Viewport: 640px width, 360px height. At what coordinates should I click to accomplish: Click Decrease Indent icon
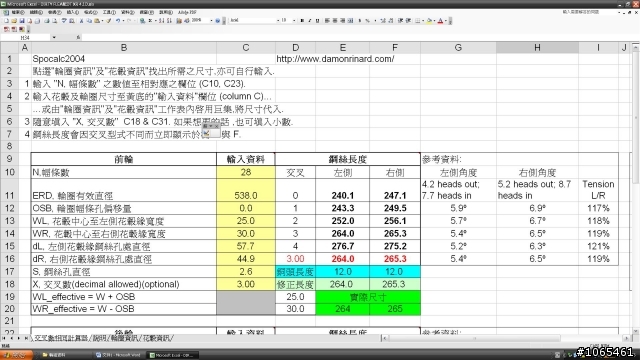click(x=400, y=20)
